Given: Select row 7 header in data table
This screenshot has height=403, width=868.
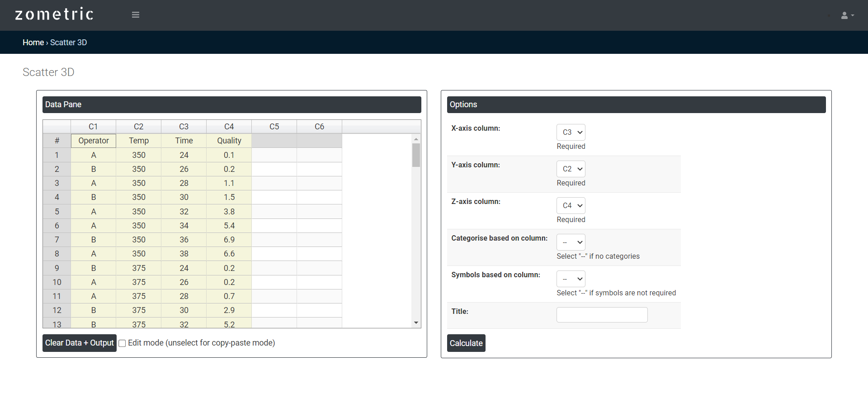Looking at the screenshot, I should pos(57,240).
